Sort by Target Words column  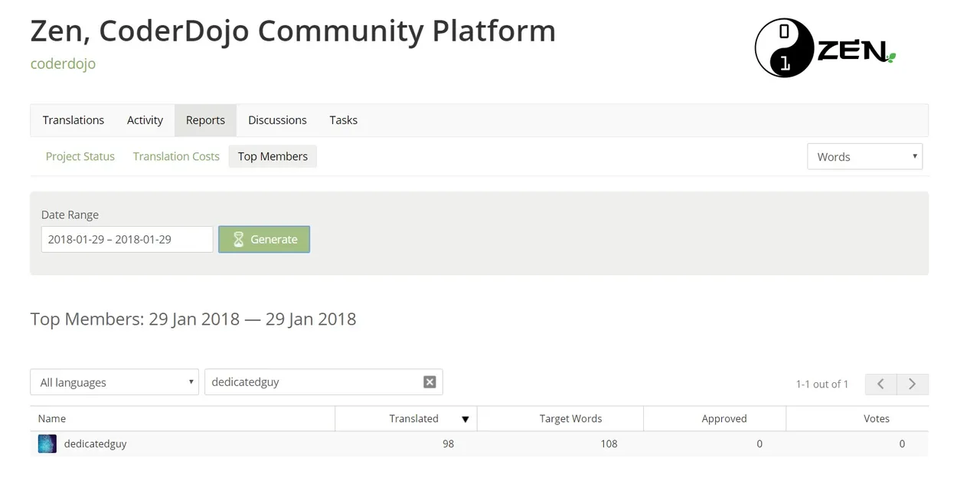click(x=560, y=418)
